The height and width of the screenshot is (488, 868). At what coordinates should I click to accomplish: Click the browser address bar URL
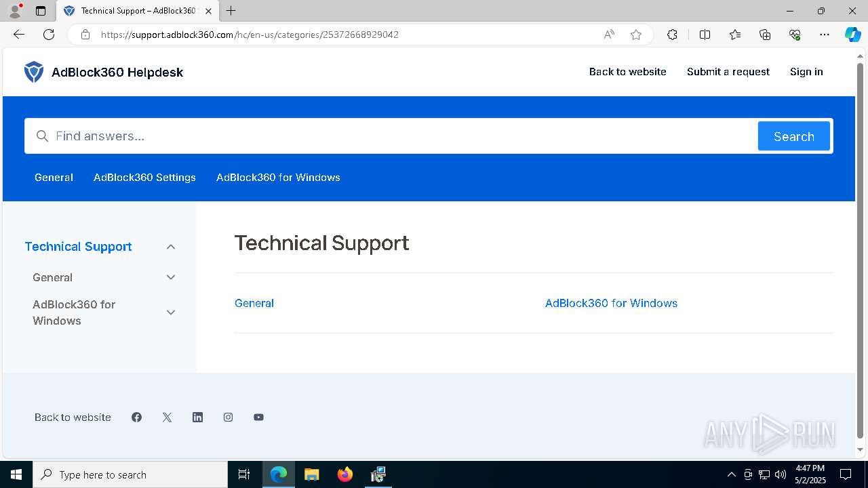tap(250, 35)
